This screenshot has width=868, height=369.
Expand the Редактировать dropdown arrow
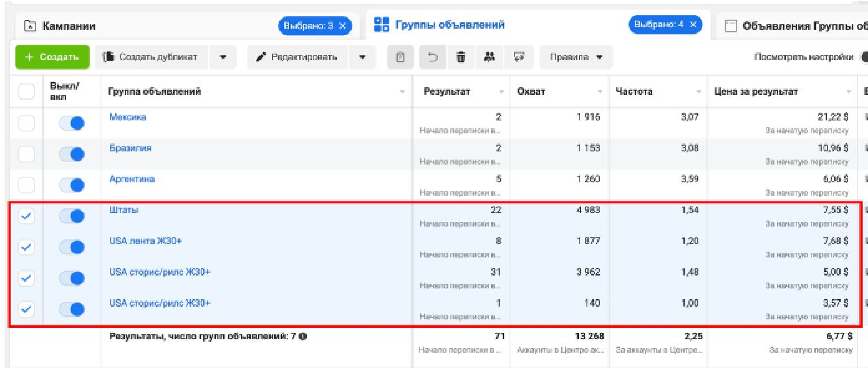pyautogui.click(x=362, y=57)
